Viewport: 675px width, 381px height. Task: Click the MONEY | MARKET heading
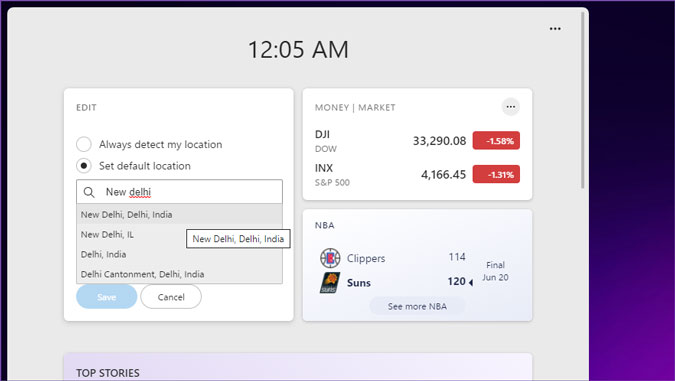(x=355, y=108)
